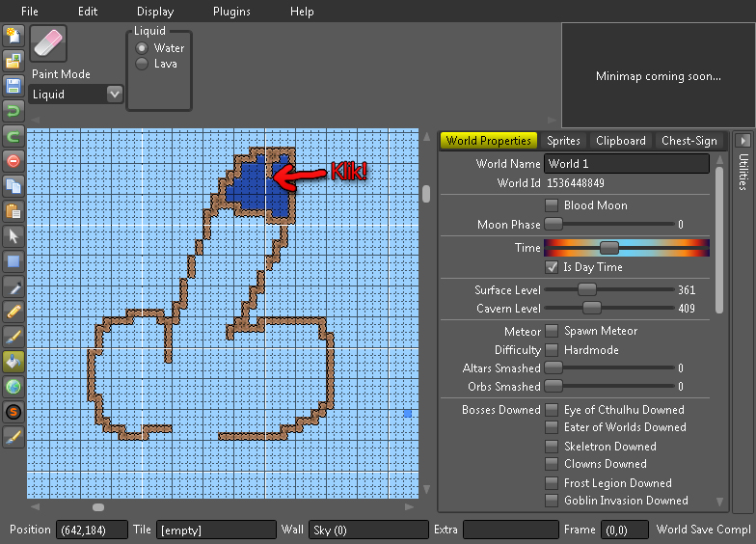Click the Open World folder icon

(x=13, y=62)
